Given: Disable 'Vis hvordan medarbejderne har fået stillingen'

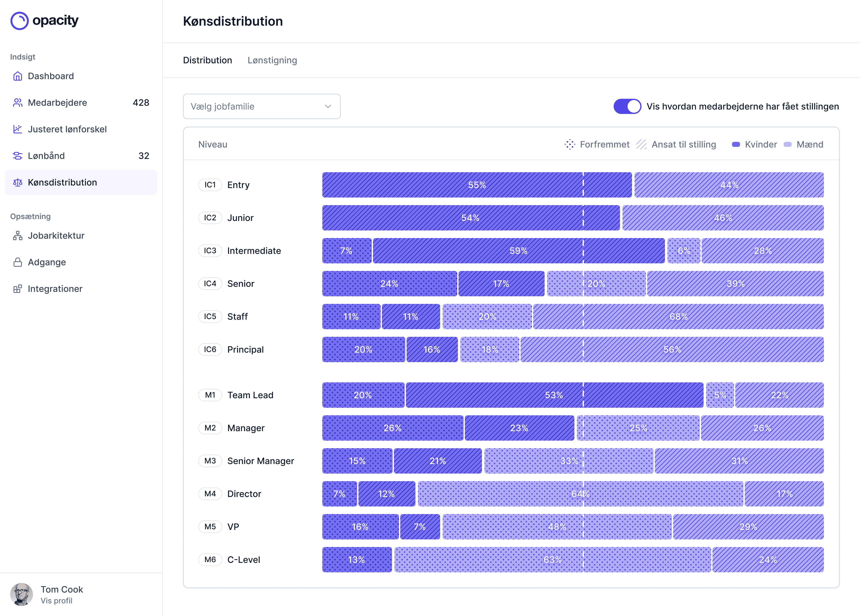Looking at the screenshot, I should coord(627,106).
